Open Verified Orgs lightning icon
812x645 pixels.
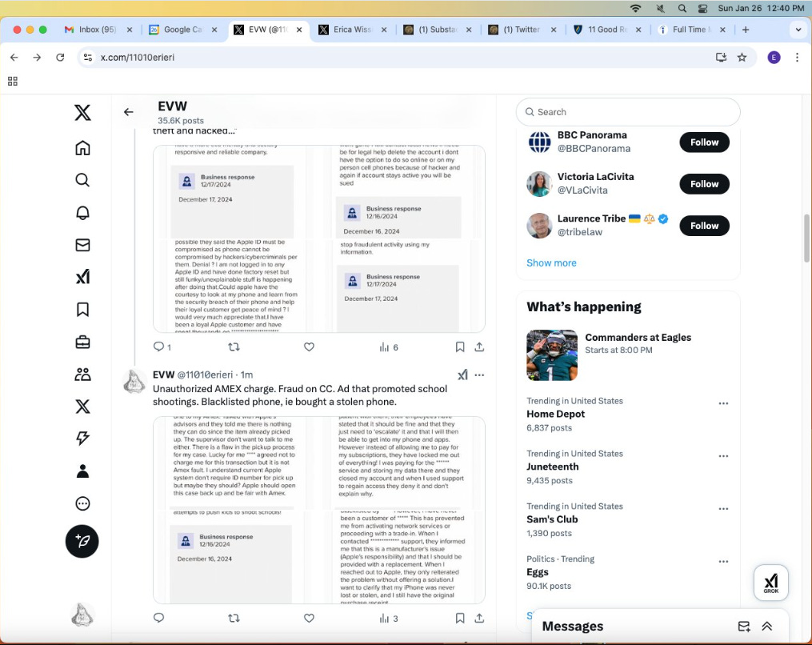click(82, 439)
